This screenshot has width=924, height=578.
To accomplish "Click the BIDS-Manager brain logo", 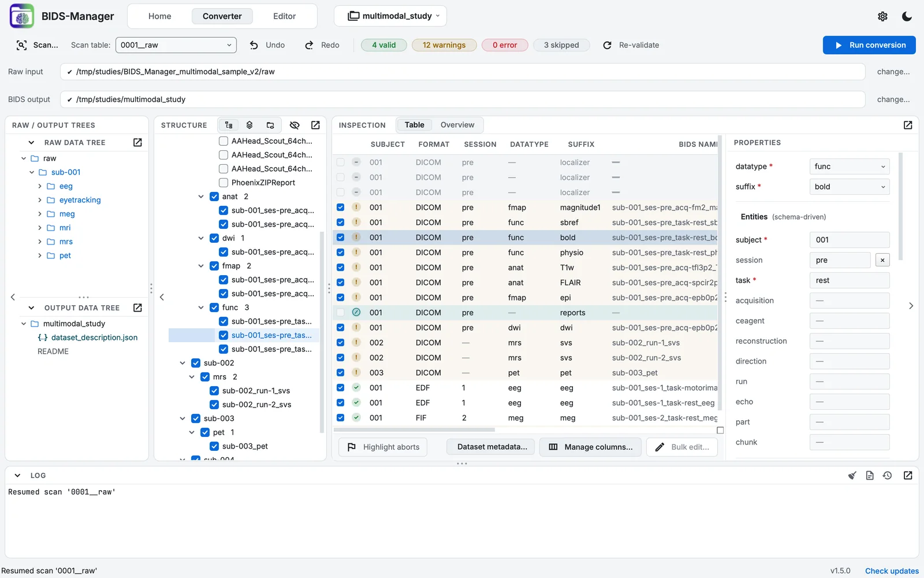I will (22, 16).
